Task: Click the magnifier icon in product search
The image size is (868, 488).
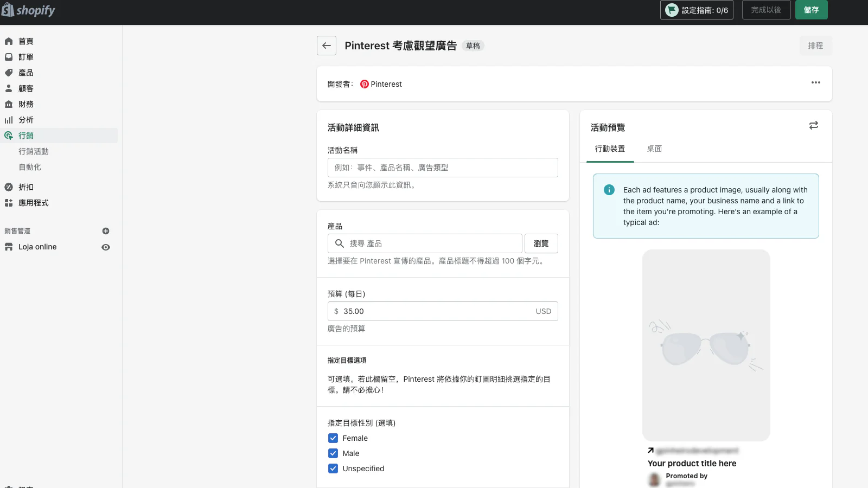Action: click(x=340, y=243)
